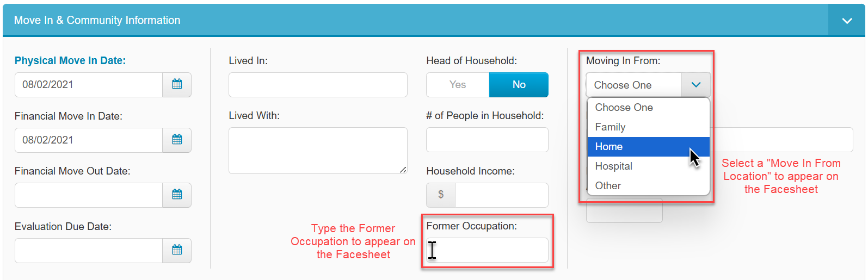This screenshot has width=868, height=280.
Task: Choose Hospital in the Moving In From list
Action: 648,166
